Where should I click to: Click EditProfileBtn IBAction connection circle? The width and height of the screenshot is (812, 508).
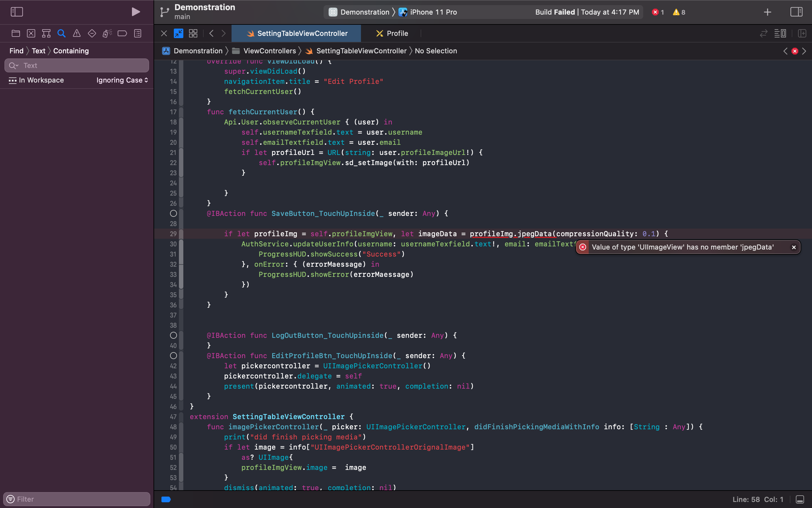click(x=174, y=356)
